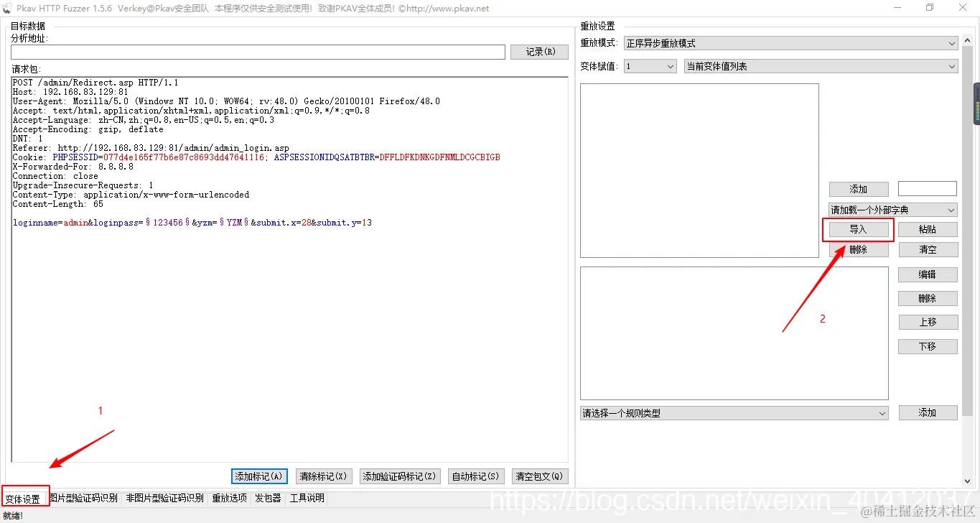This screenshot has width=980, height=523.
Task: Open the 变体赋值 number dropdown
Action: click(650, 66)
